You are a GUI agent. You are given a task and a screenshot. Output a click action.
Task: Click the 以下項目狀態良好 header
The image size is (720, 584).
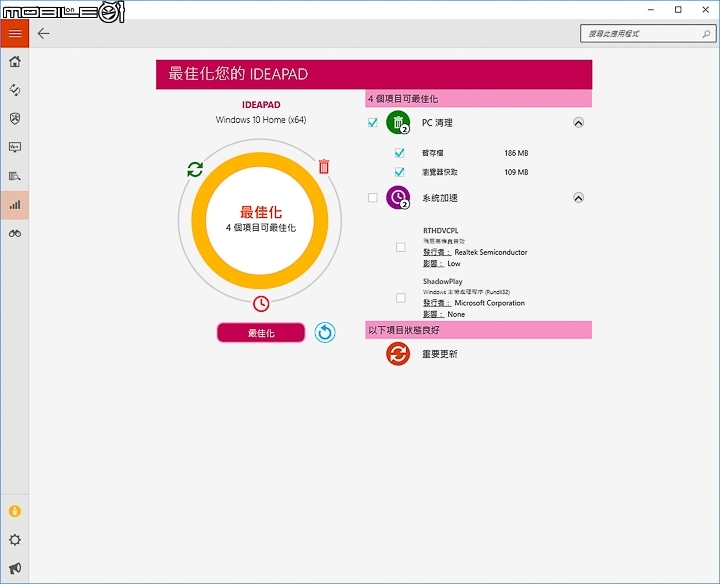coord(478,330)
